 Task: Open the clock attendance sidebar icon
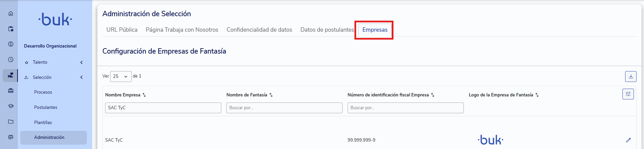11,60
